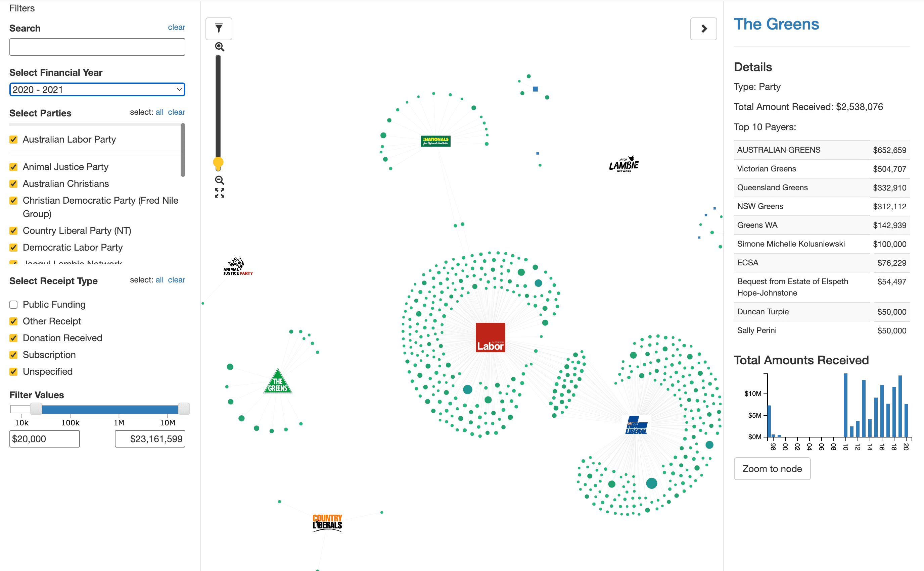The width and height of the screenshot is (924, 571).
Task: Click The Greens title heading link
Action: 776,24
